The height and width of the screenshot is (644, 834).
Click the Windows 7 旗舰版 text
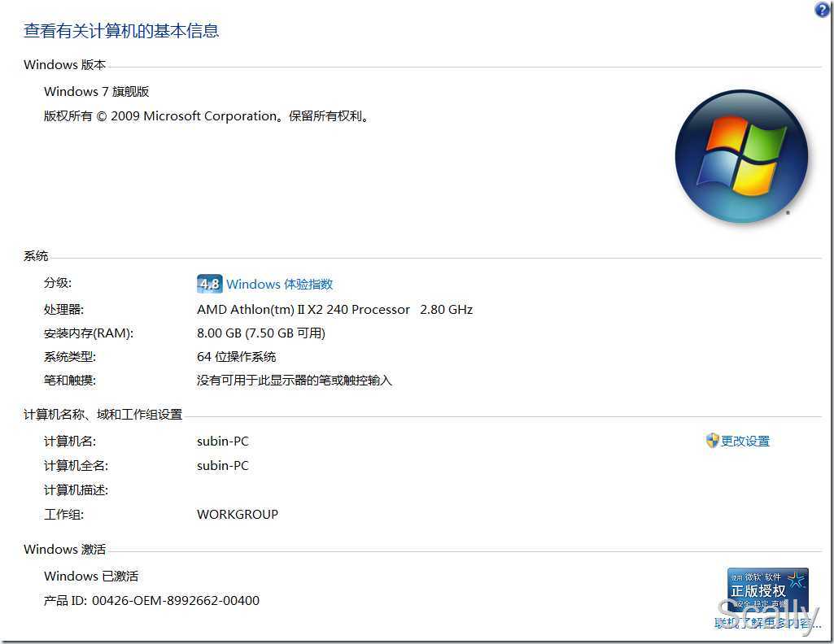(96, 91)
